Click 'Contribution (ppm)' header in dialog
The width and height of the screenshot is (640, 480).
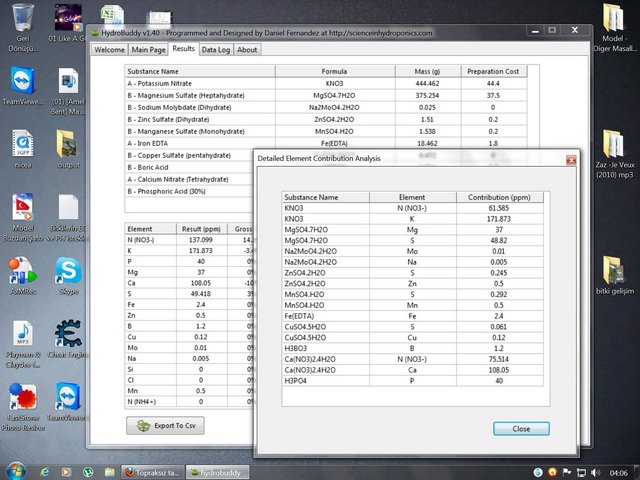500,197
